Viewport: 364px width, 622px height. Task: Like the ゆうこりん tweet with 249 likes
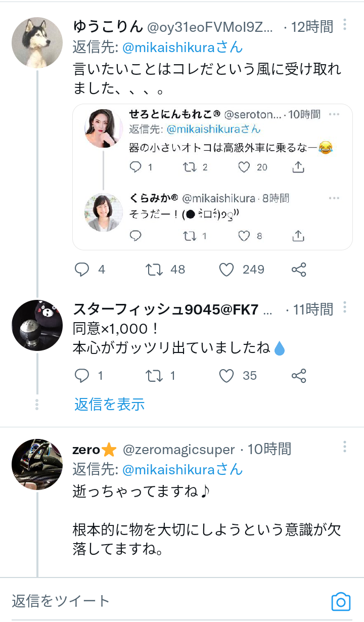pos(226,270)
